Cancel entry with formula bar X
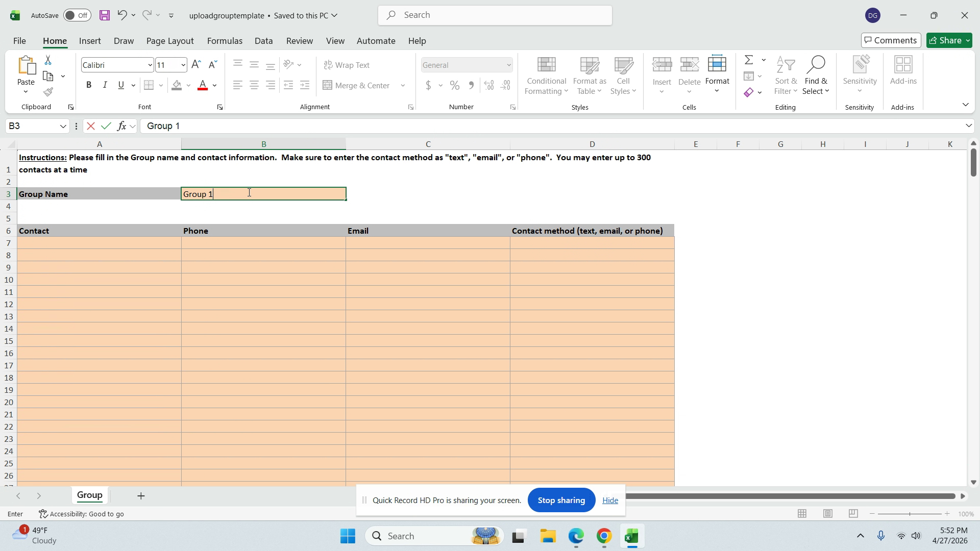This screenshot has width=980, height=551. pos(91,126)
